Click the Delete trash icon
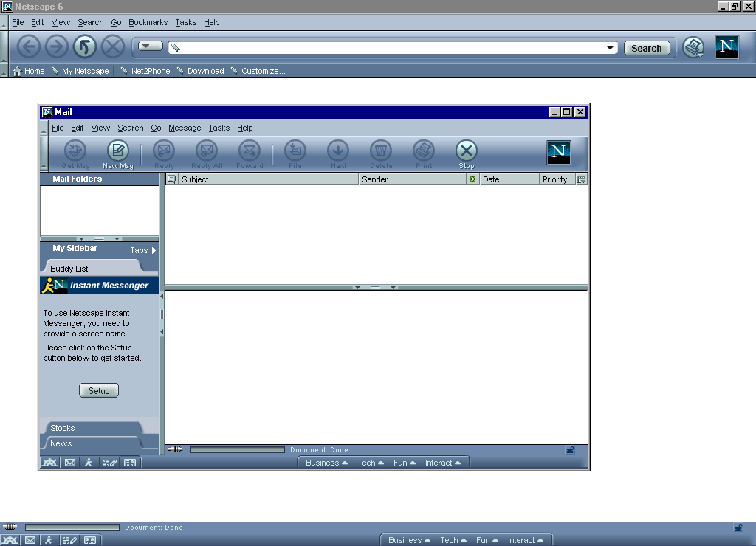 [x=381, y=155]
